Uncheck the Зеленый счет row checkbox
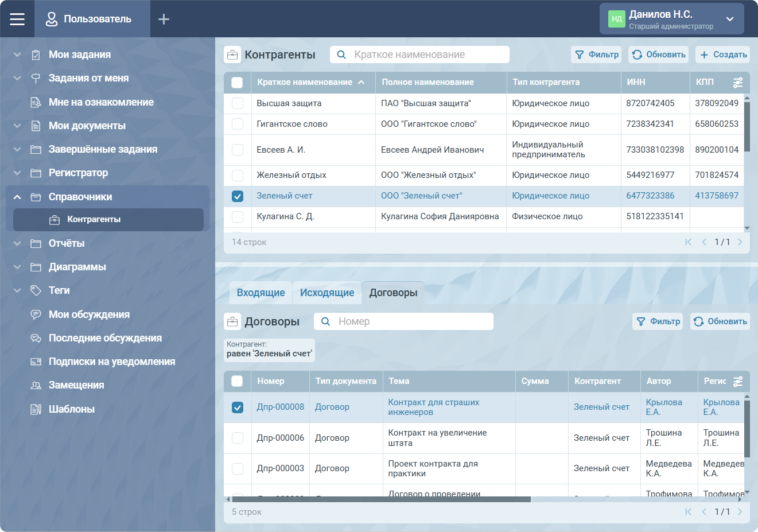The height and width of the screenshot is (532, 758). [237, 196]
